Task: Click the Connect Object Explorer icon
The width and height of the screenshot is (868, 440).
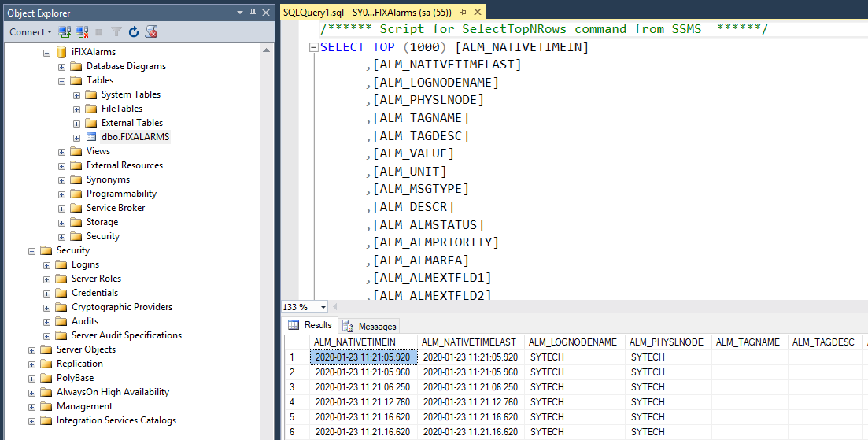Action: tap(65, 32)
